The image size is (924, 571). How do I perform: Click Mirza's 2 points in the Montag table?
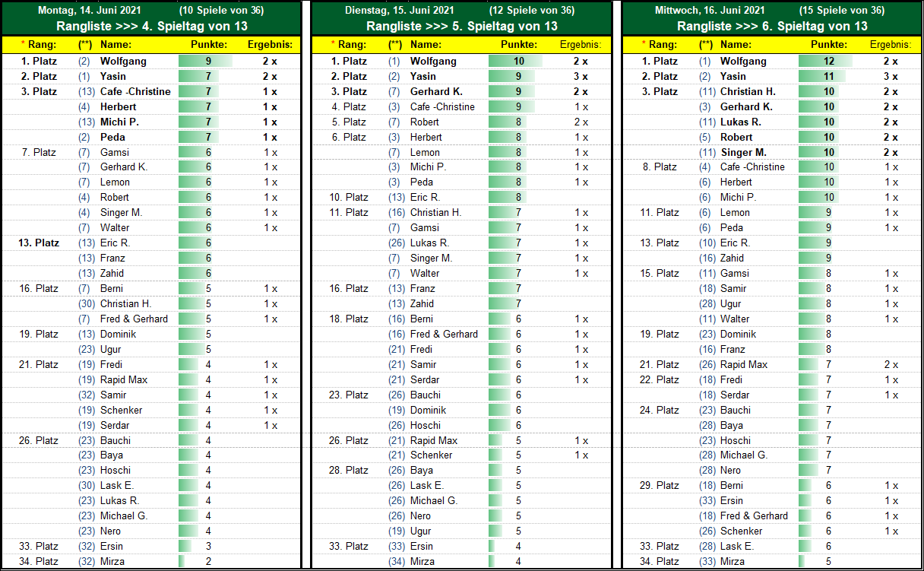tap(208, 561)
